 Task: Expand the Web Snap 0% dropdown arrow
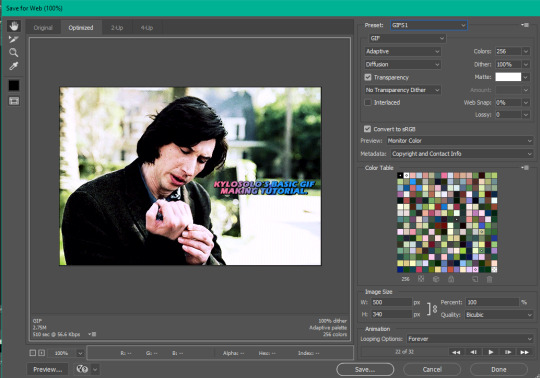coord(526,102)
